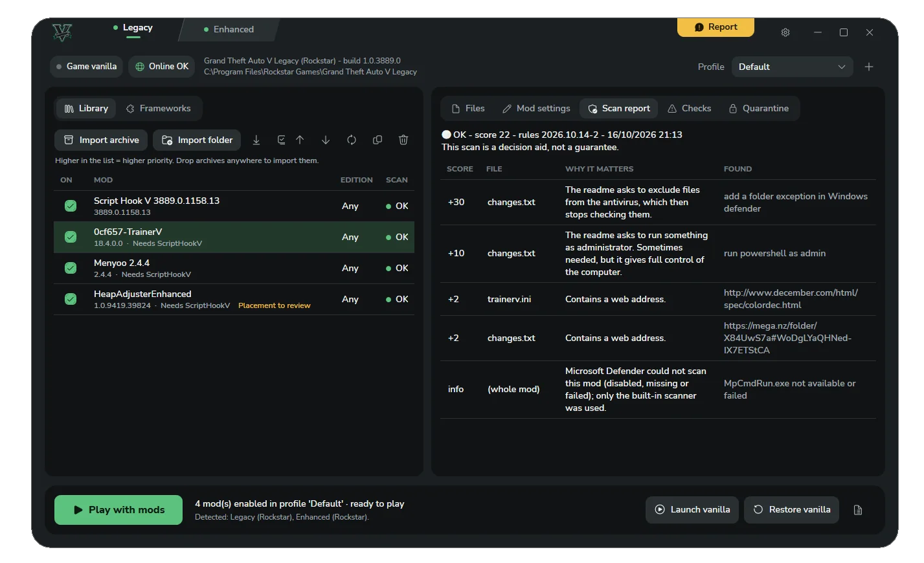Click the document log icon beside Restore vanilla
The width and height of the screenshot is (924, 563).
pyautogui.click(x=858, y=510)
